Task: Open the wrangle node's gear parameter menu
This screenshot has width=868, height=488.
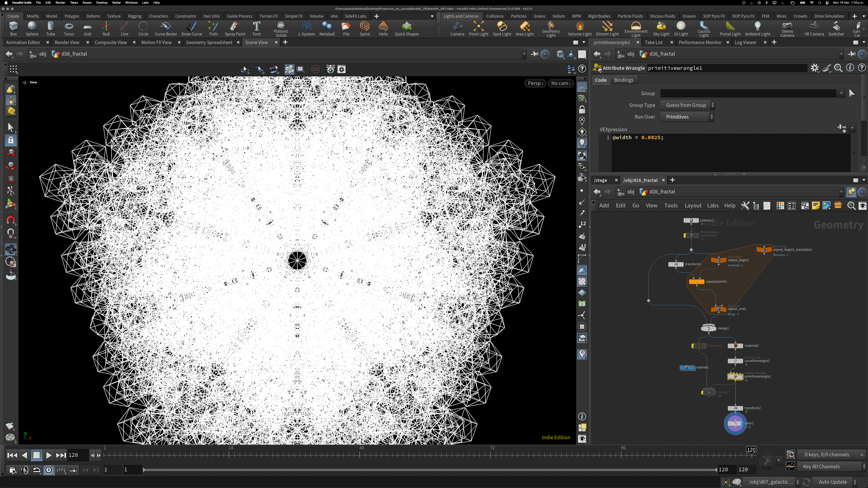Action: 814,68
